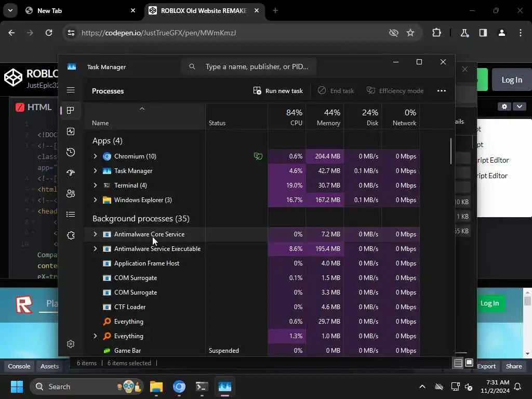Open the browser profile icon
This screenshot has height=399, width=532.
pos(502,33)
